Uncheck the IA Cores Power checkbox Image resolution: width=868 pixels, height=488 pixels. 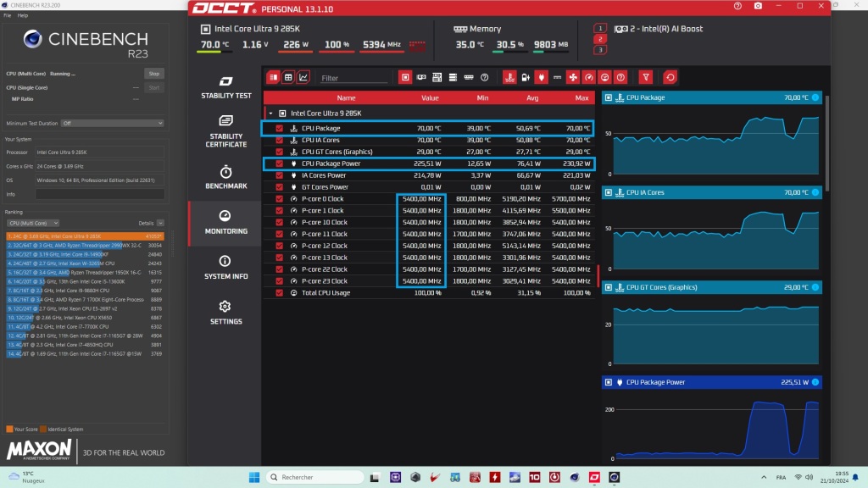pyautogui.click(x=279, y=175)
